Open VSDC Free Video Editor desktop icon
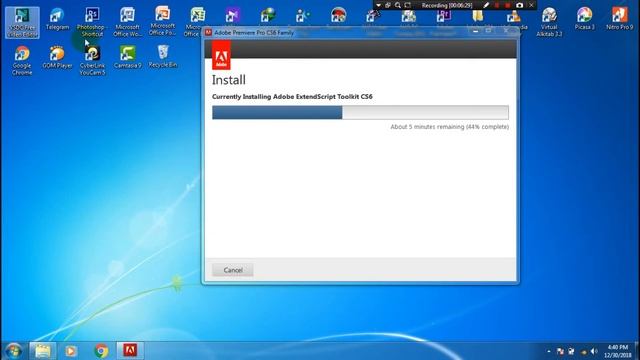640x360 pixels. coord(22,22)
